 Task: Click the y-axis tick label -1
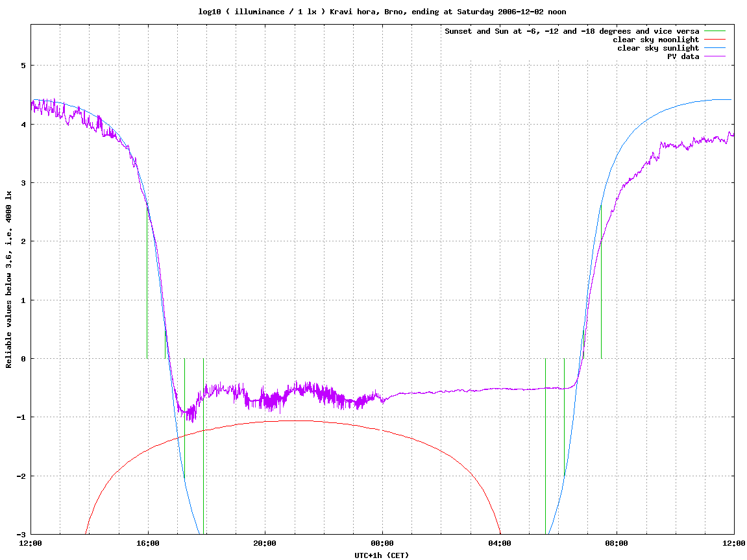[x=21, y=418]
